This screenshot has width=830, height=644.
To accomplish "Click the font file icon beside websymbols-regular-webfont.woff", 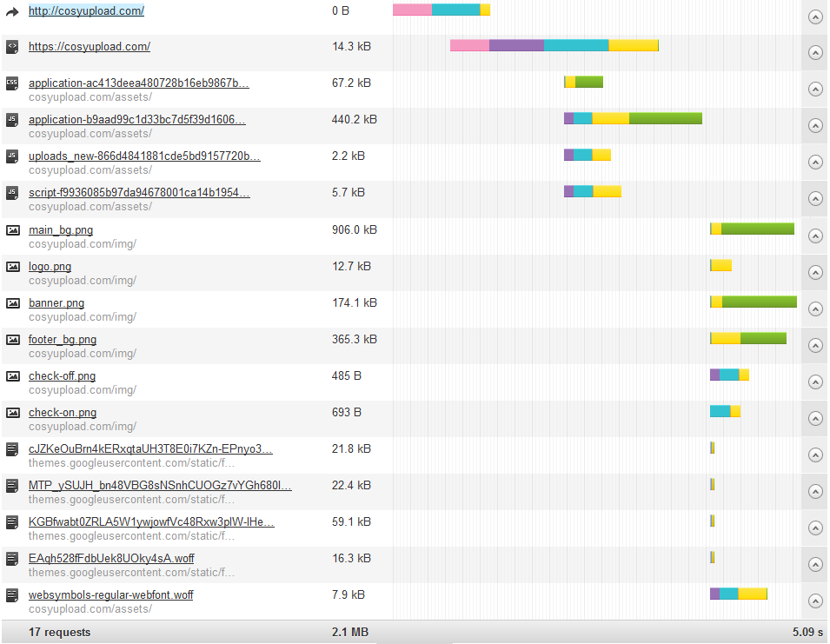I will coord(12,595).
